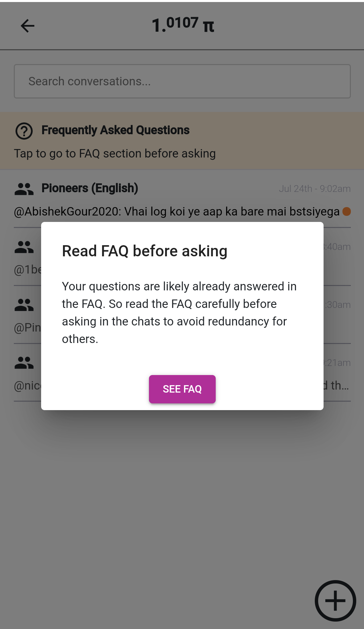Tap the group icon above the @1be preview
Viewport: 364px width, 629px height.
click(x=24, y=247)
